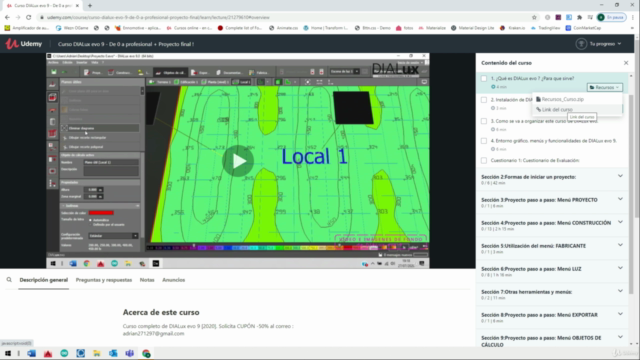The image size is (640, 360).
Task: Open Cuestionario 1: Cuestionario de Evaluación
Action: [535, 160]
